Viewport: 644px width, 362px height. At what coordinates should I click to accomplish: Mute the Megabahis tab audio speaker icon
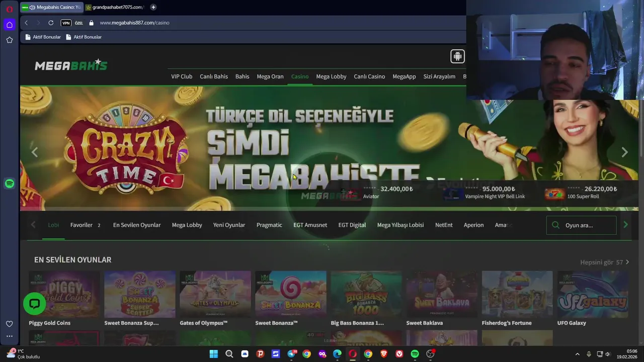(32, 7)
